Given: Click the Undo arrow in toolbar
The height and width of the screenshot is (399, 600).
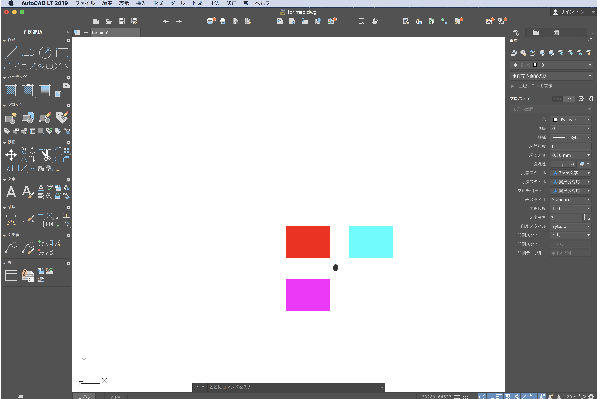Looking at the screenshot, I should coord(166,21).
